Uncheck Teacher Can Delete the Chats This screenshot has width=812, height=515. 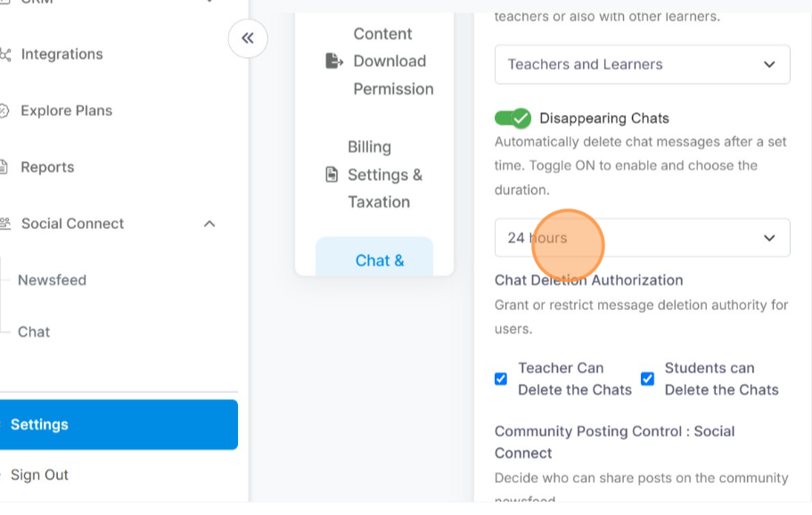click(x=501, y=379)
